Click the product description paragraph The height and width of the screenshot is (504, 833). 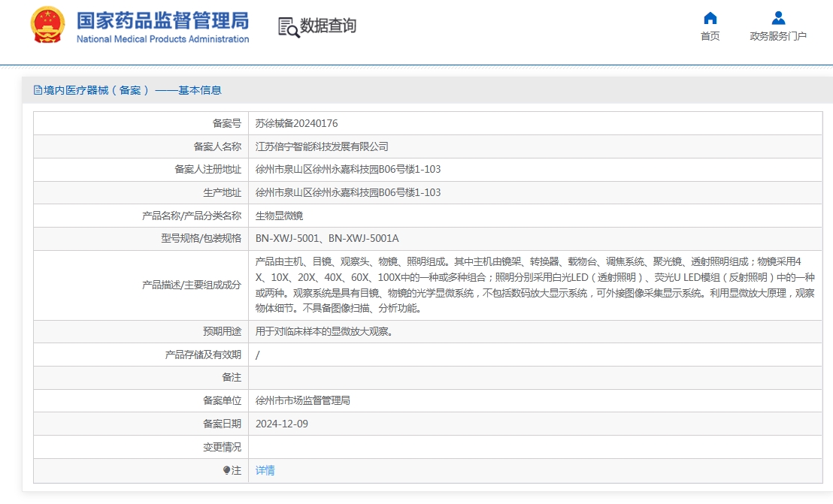tap(535, 285)
